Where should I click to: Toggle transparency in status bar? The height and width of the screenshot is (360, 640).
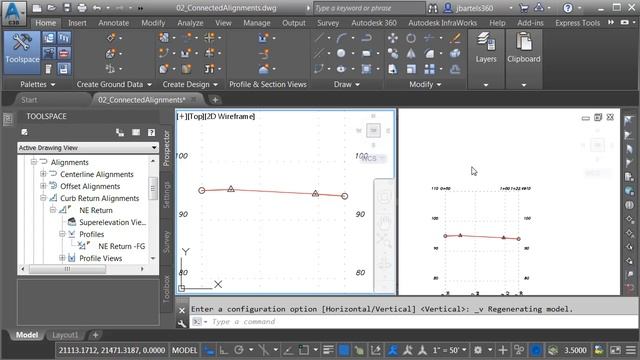point(344,350)
